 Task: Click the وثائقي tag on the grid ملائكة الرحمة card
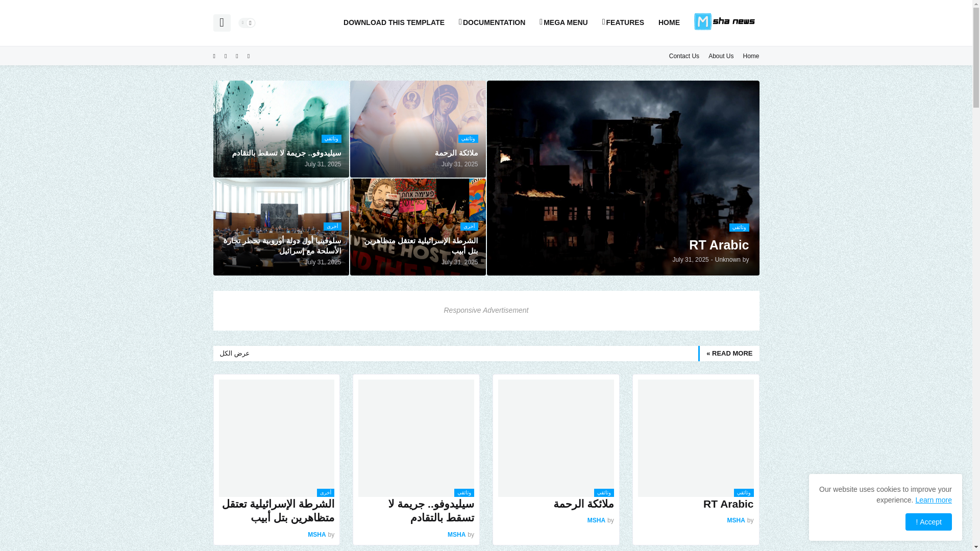click(x=604, y=493)
